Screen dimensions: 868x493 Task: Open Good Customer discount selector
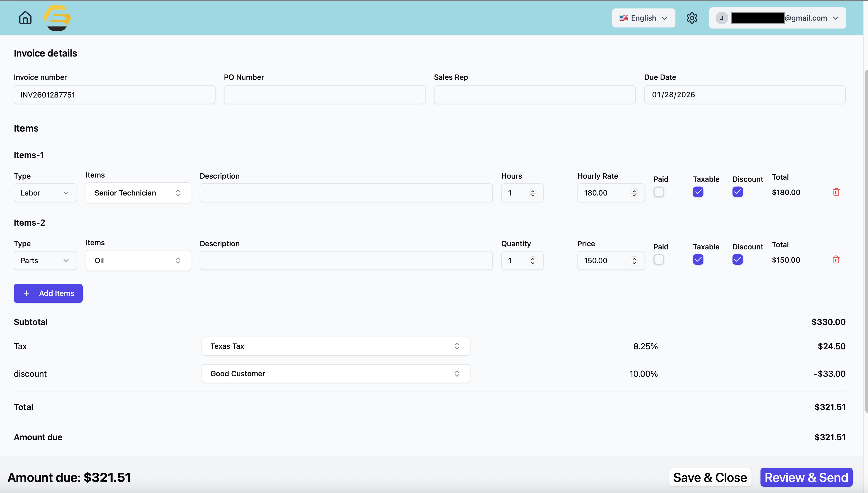pyautogui.click(x=335, y=374)
